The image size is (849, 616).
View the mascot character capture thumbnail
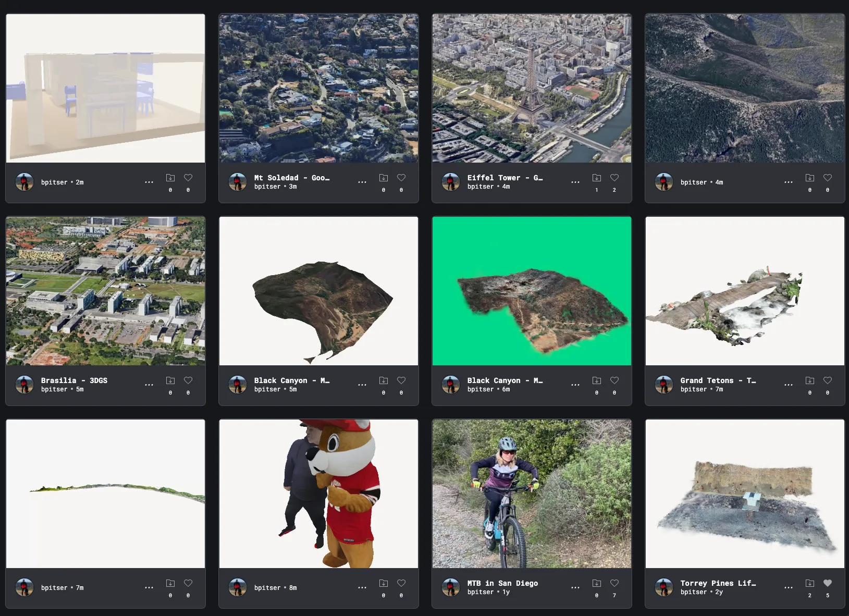[318, 494]
